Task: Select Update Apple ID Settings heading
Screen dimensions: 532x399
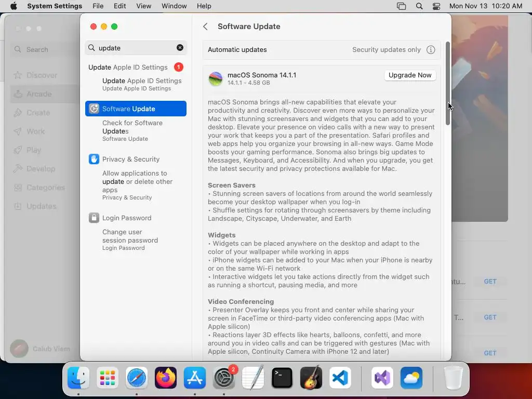Action: click(128, 67)
